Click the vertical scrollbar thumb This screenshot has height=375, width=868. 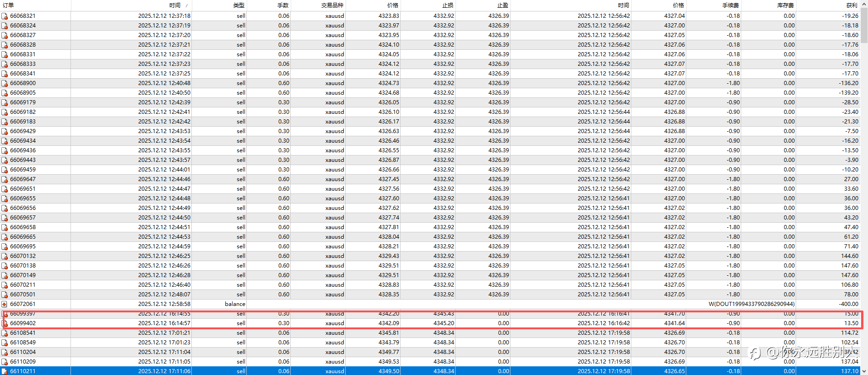point(864,26)
